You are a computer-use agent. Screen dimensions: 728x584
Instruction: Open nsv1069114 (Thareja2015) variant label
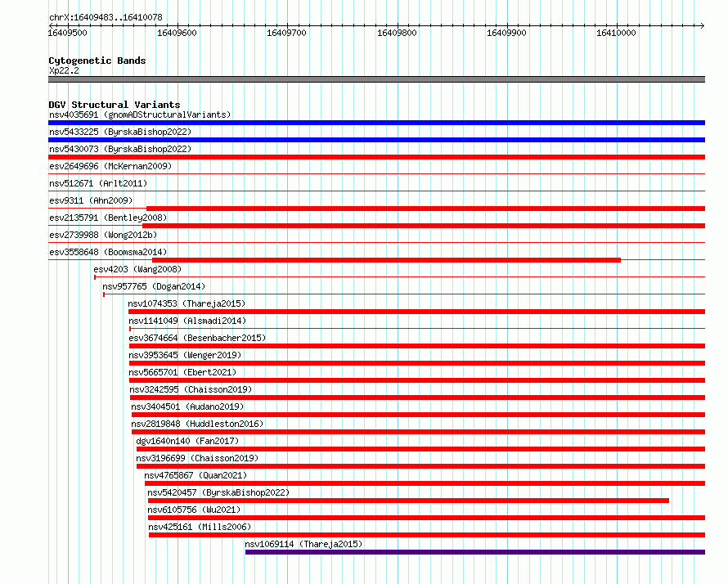(303, 544)
